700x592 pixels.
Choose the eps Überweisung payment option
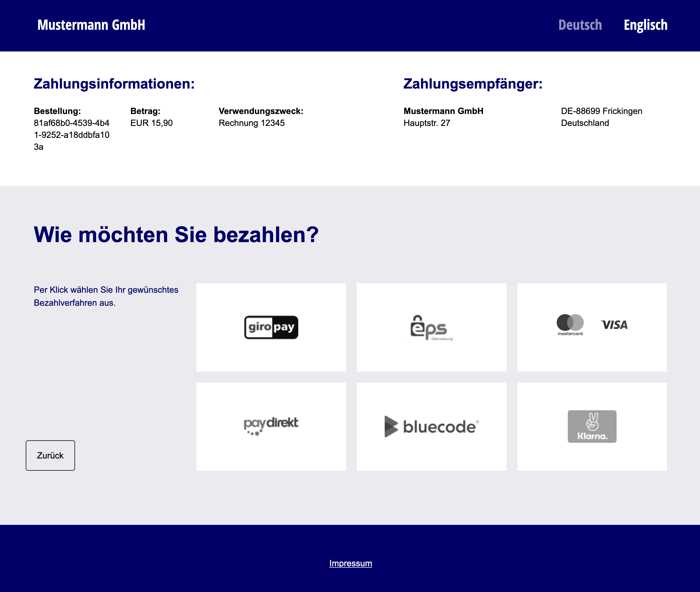432,327
